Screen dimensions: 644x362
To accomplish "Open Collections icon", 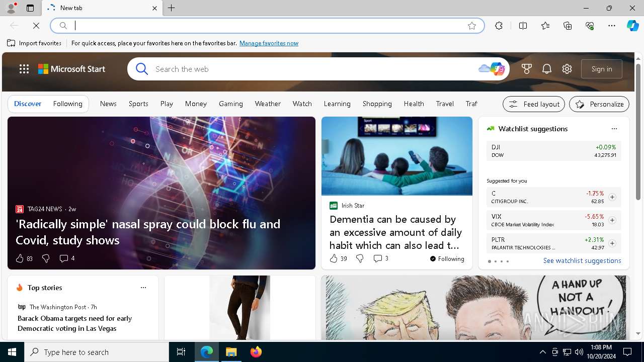I will [x=568, y=26].
